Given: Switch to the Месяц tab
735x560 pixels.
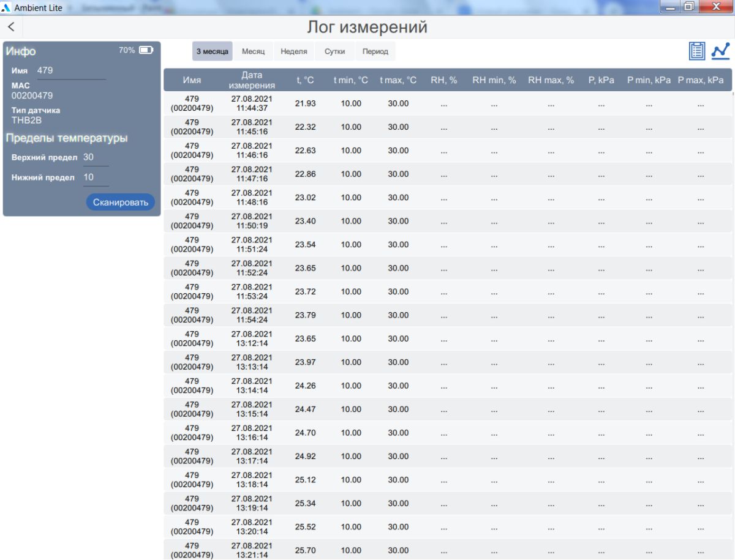Looking at the screenshot, I should point(253,51).
